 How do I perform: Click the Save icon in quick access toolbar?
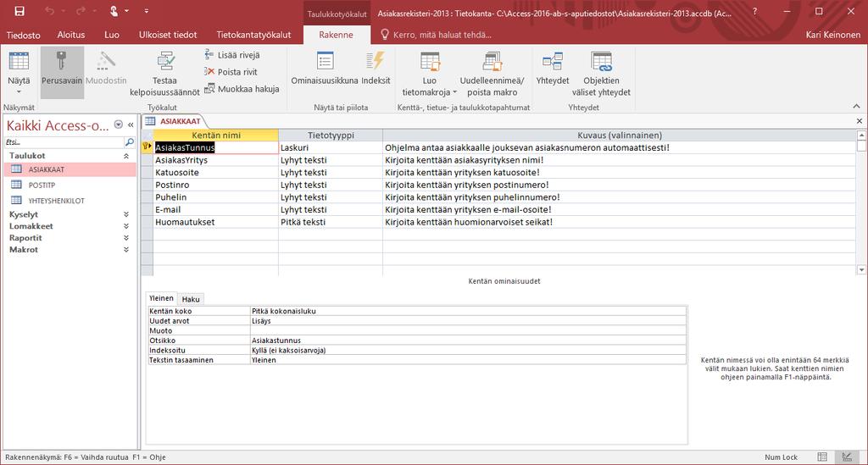[19, 11]
